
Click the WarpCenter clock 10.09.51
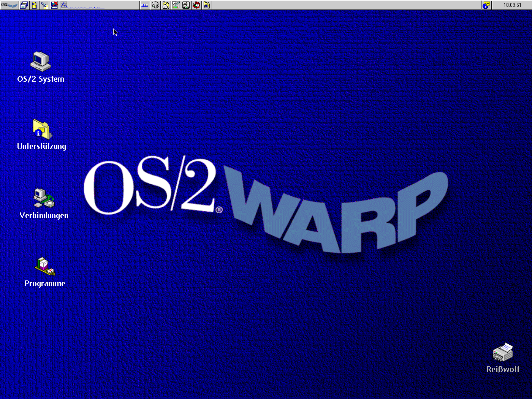pyautogui.click(x=512, y=5)
